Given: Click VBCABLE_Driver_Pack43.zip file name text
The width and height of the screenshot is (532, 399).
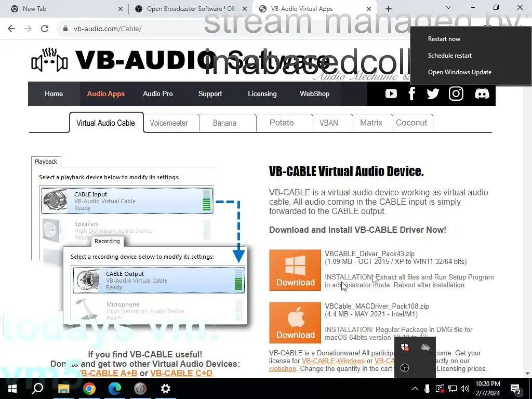Looking at the screenshot, I should (x=369, y=254).
